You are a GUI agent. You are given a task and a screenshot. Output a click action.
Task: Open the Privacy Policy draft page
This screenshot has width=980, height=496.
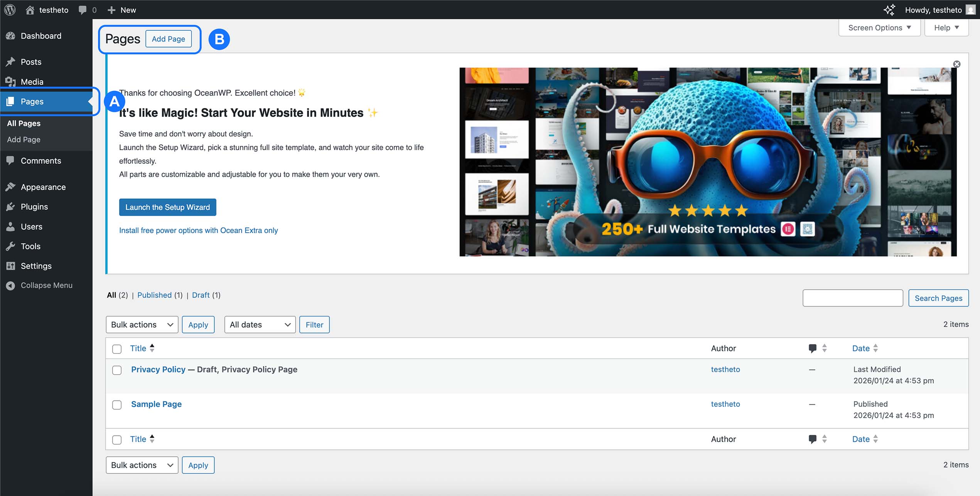click(x=158, y=369)
